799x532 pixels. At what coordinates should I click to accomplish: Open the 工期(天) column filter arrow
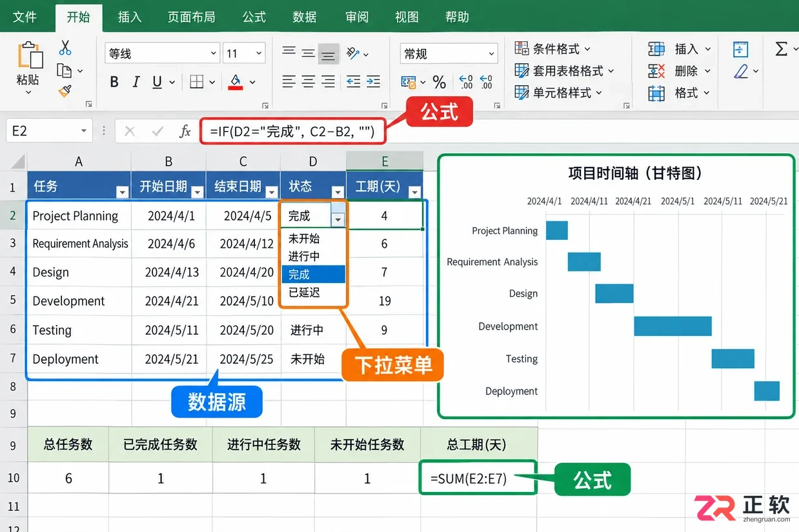[414, 192]
